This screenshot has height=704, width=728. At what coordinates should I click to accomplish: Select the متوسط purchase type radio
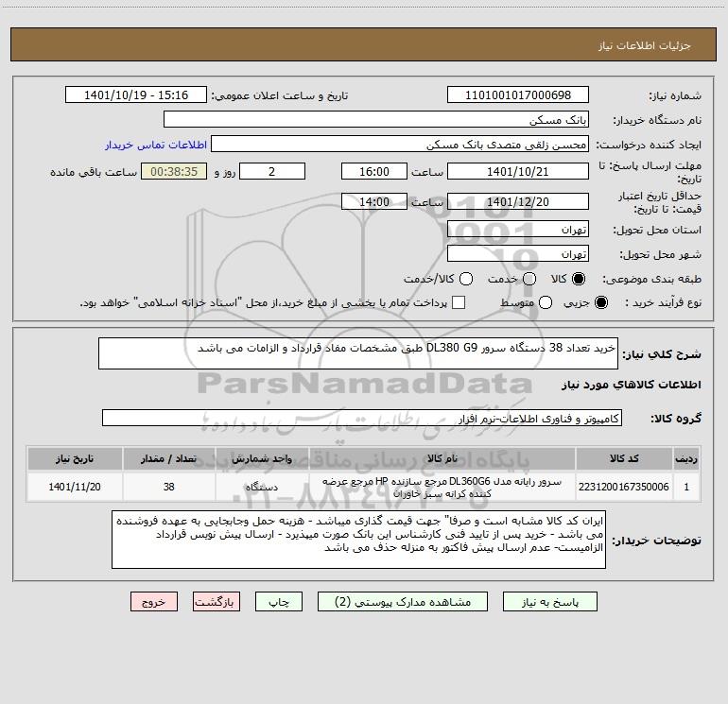546,302
